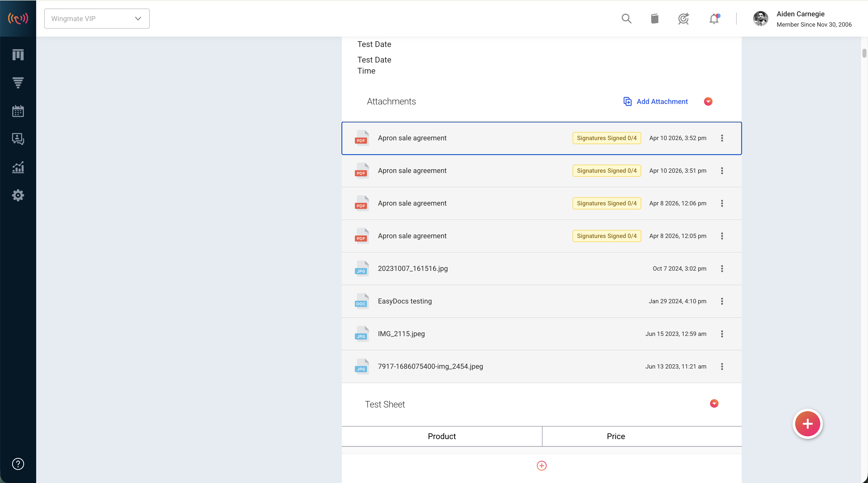
Task: Click the search magnifier icon
Action: point(626,19)
